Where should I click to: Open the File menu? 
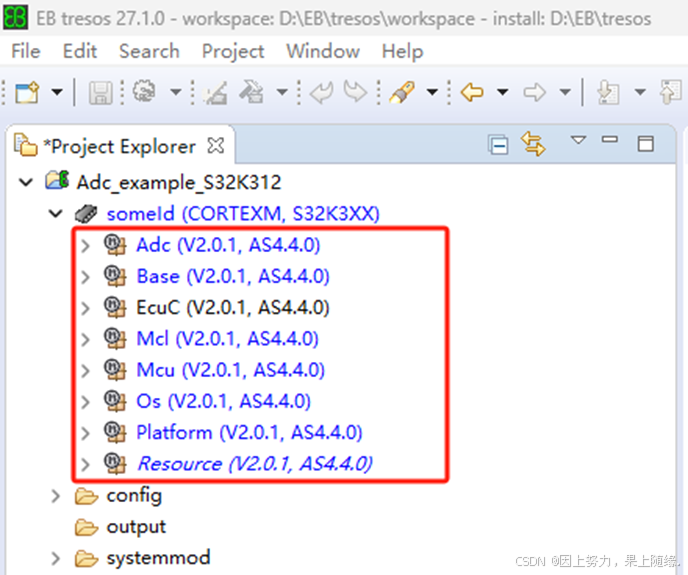[26, 51]
